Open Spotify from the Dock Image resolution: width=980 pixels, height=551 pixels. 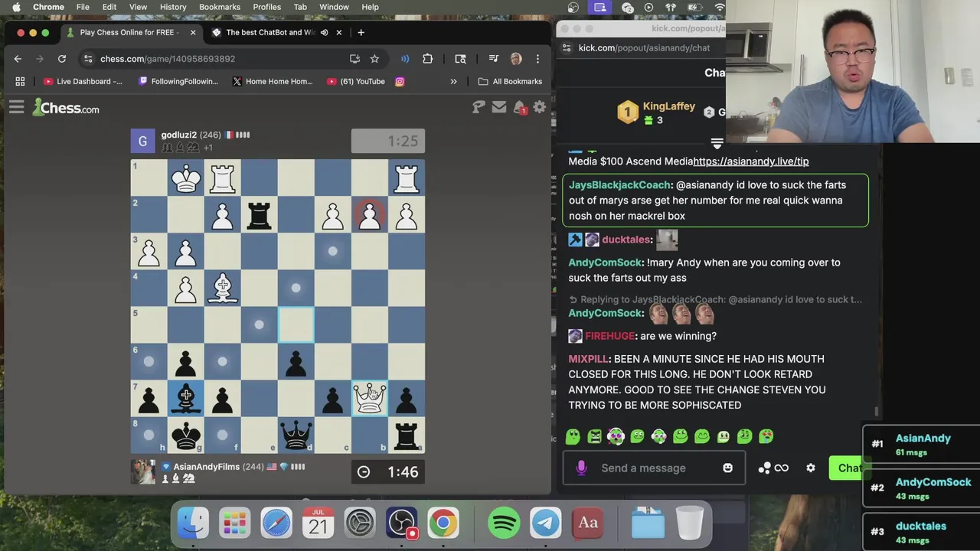tap(504, 523)
